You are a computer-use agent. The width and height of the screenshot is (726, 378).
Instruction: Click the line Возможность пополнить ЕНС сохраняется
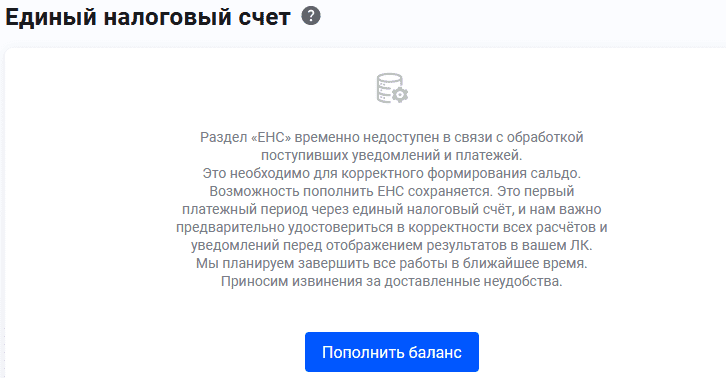pyautogui.click(x=392, y=191)
